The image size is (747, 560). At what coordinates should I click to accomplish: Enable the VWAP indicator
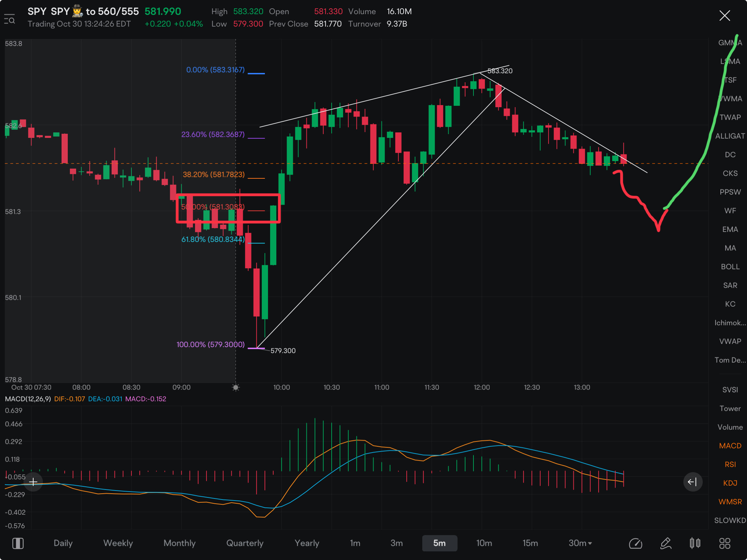coord(730,342)
